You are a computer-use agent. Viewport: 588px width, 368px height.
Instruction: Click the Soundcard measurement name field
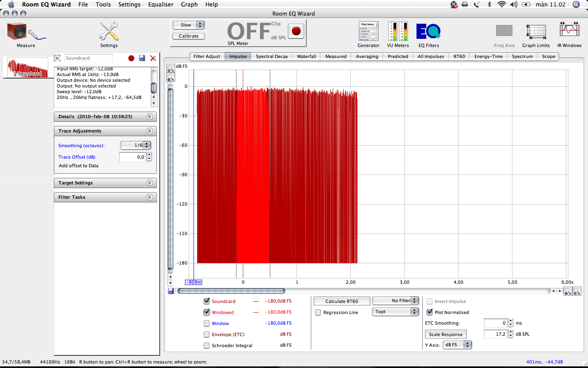point(88,58)
